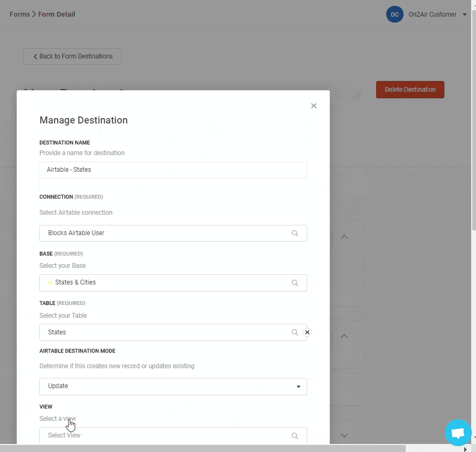Click the Destination Name input field
The height and width of the screenshot is (452, 476).
pyautogui.click(x=173, y=170)
